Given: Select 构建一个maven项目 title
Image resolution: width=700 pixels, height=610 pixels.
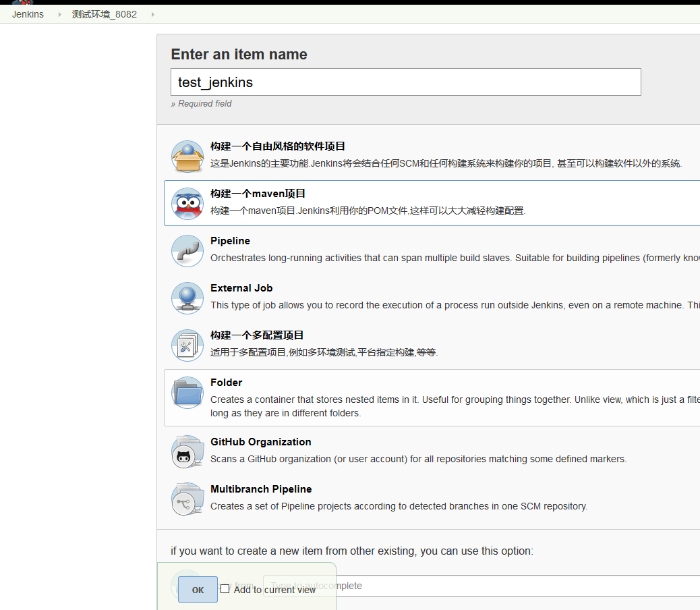Looking at the screenshot, I should point(258,194).
